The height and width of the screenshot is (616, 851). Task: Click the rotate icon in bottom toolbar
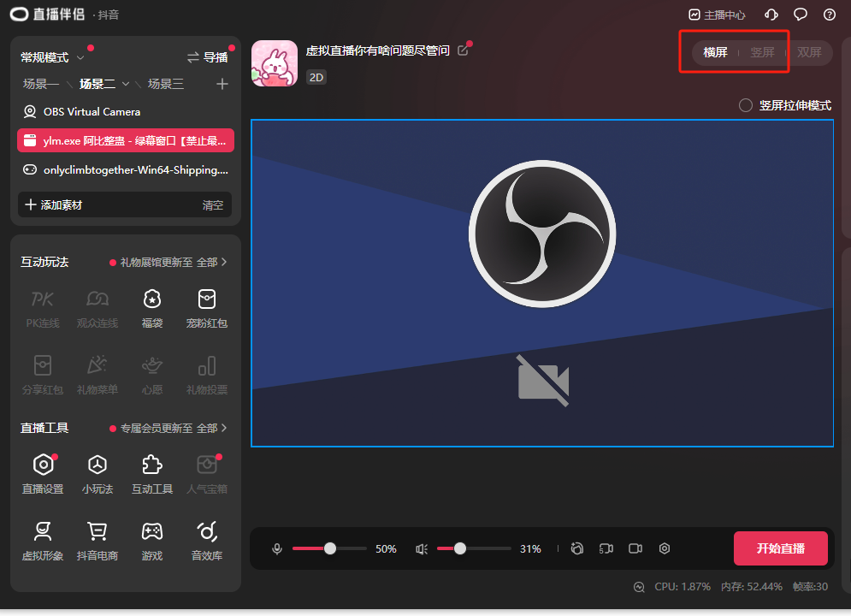577,548
